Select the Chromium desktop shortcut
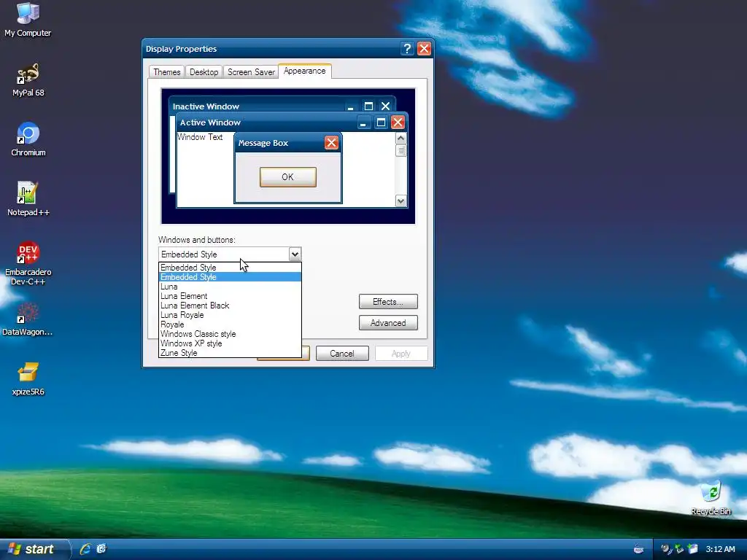The width and height of the screenshot is (747, 560). [x=28, y=139]
